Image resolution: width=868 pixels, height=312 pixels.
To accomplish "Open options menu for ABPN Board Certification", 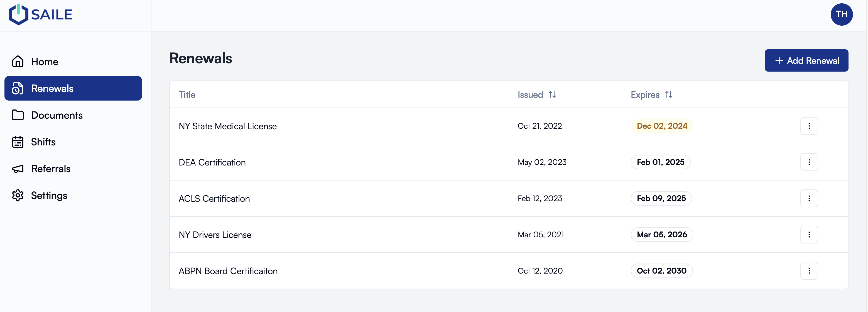I will click(x=809, y=271).
